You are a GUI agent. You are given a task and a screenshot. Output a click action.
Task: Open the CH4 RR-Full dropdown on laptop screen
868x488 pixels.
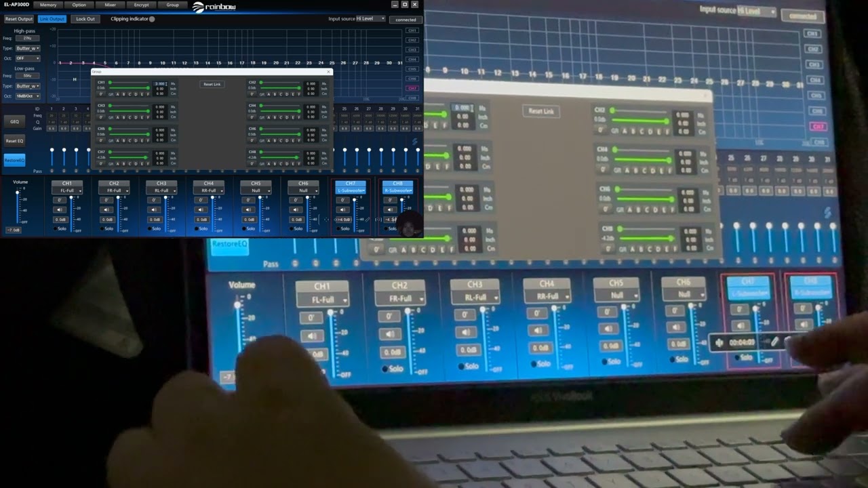[548, 296]
